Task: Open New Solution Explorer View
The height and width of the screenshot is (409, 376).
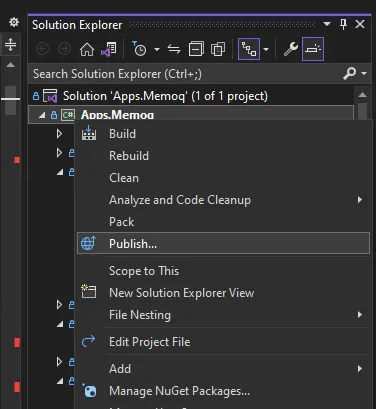Action: coord(223,293)
